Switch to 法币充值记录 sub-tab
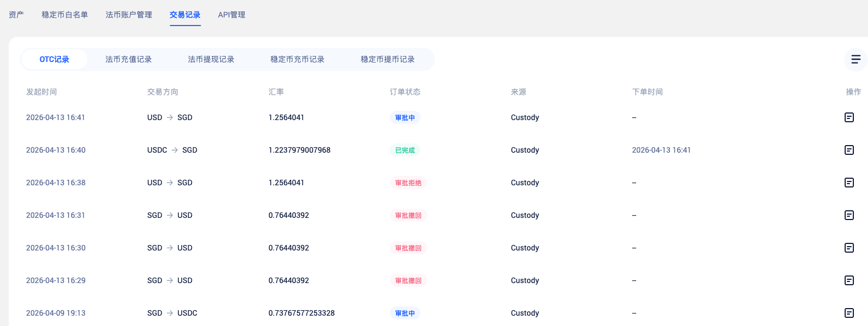868x326 pixels. click(128, 59)
